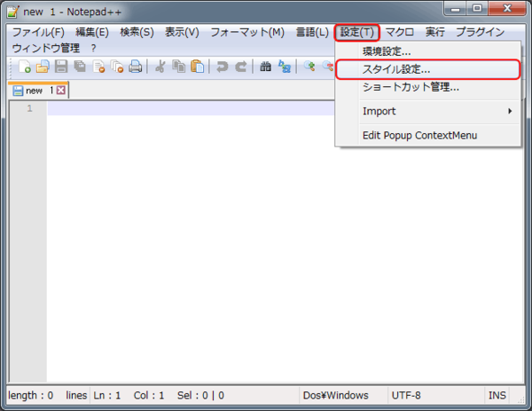The width and height of the screenshot is (532, 411).
Task: Click the Redo arrow icon
Action: 241,67
